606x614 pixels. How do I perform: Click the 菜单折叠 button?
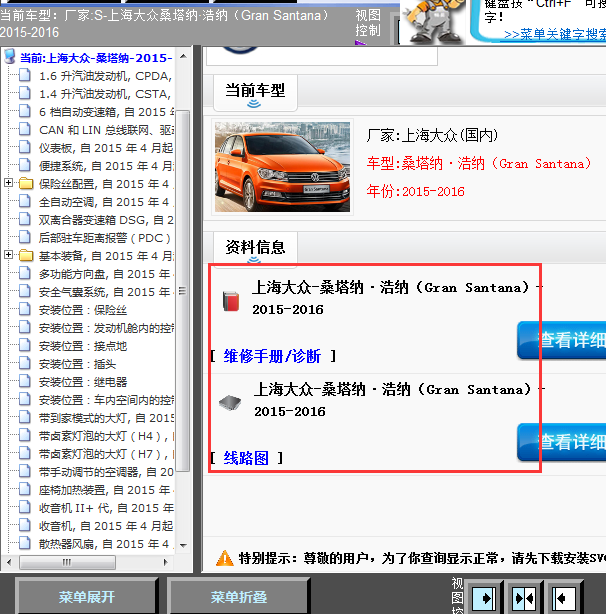(238, 597)
